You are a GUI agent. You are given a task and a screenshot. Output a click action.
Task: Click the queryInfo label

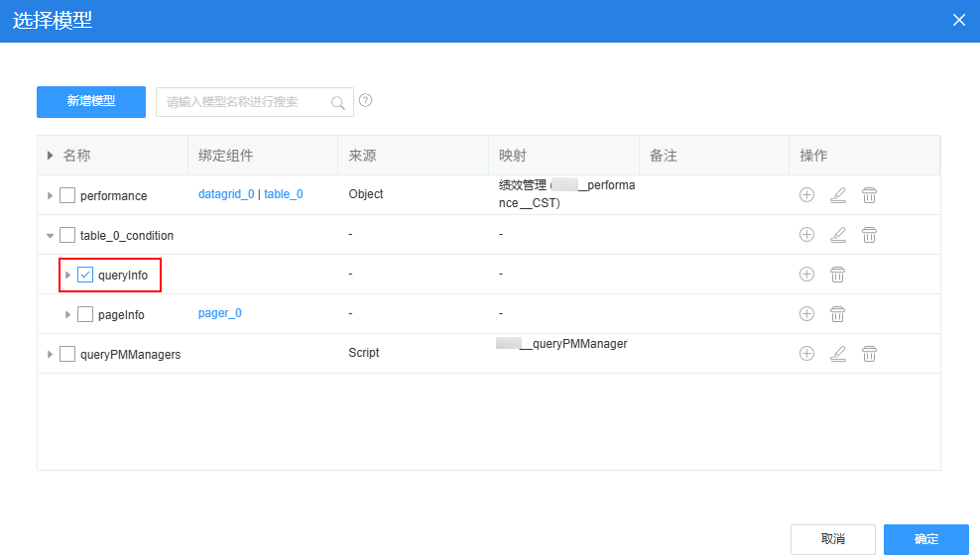pos(123,276)
